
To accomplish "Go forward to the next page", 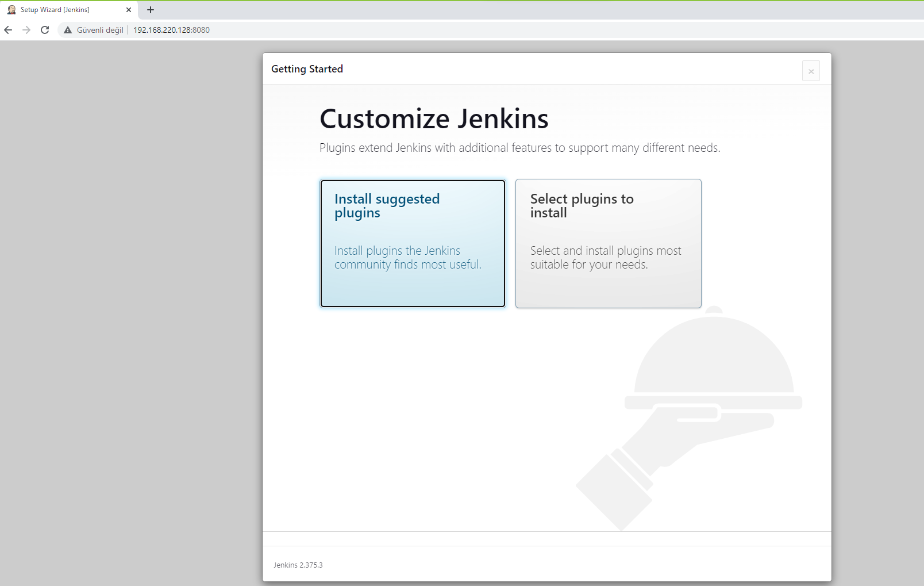I will [x=26, y=30].
